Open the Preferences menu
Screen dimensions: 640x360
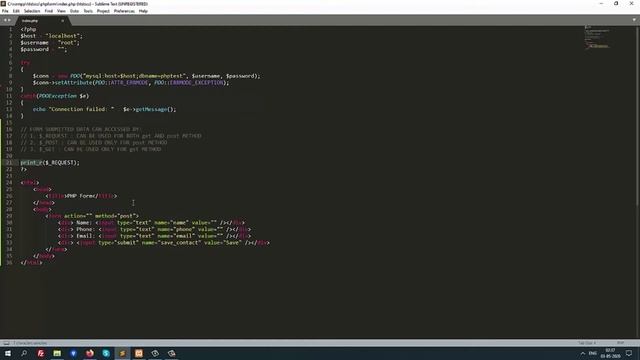tap(124, 11)
